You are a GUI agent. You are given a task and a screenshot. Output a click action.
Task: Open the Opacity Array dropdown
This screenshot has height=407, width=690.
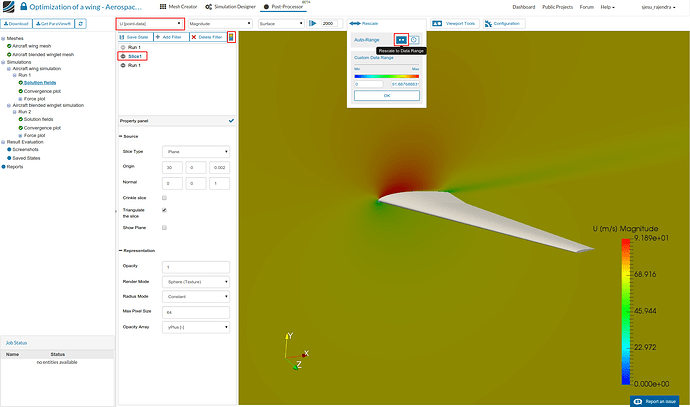click(x=196, y=327)
